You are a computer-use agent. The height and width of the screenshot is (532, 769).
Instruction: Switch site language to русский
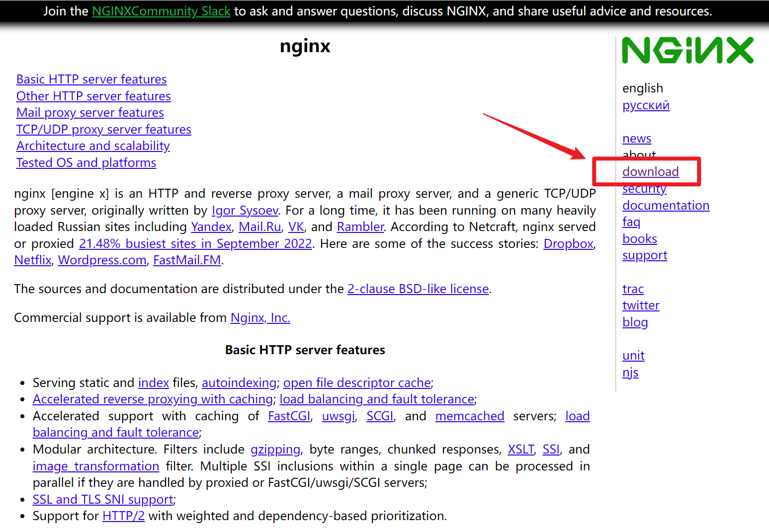click(x=645, y=105)
